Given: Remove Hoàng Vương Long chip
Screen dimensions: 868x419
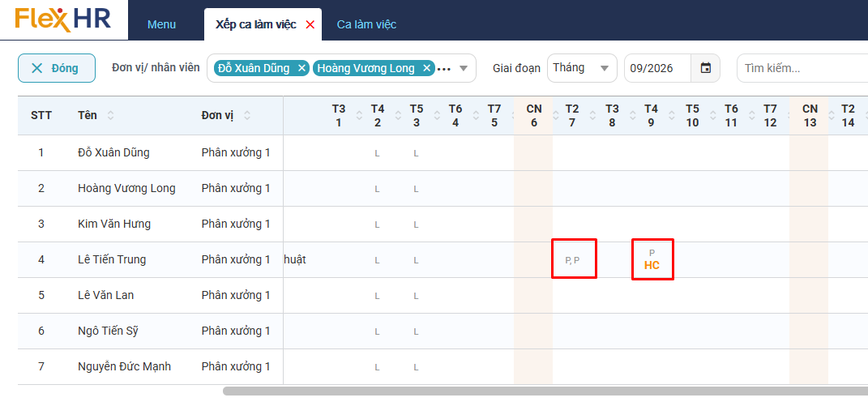Looking at the screenshot, I should (x=426, y=68).
